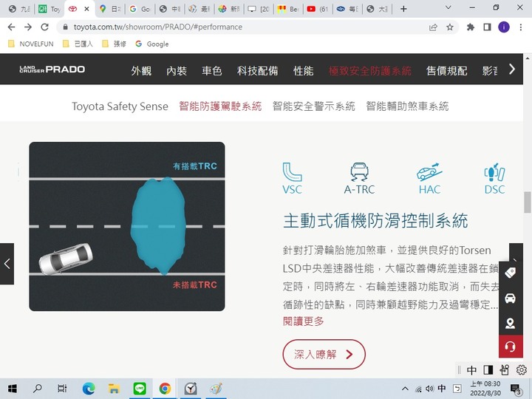Switch to the YouTube browser tab

pyautogui.click(x=318, y=9)
